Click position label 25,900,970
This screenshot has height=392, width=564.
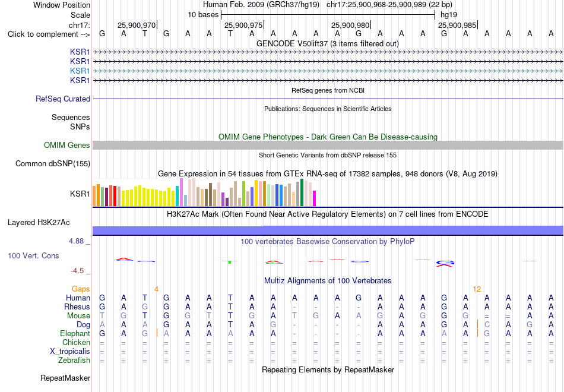coord(137,25)
